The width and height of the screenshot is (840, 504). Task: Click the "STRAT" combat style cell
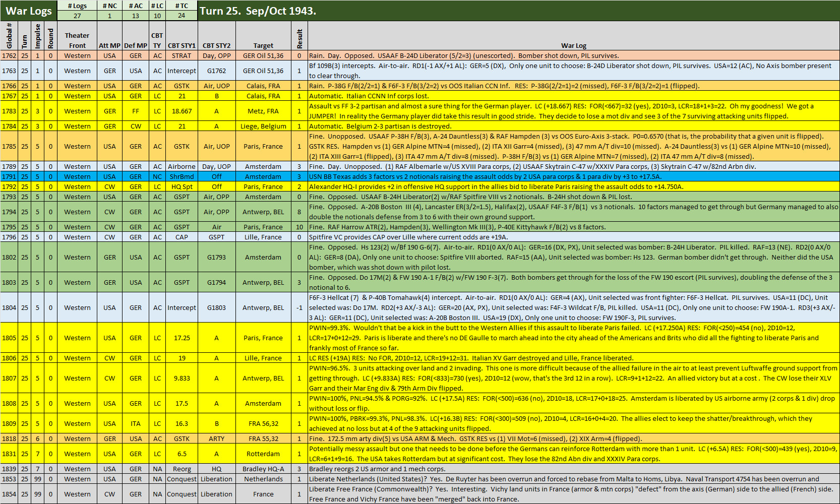182,55
